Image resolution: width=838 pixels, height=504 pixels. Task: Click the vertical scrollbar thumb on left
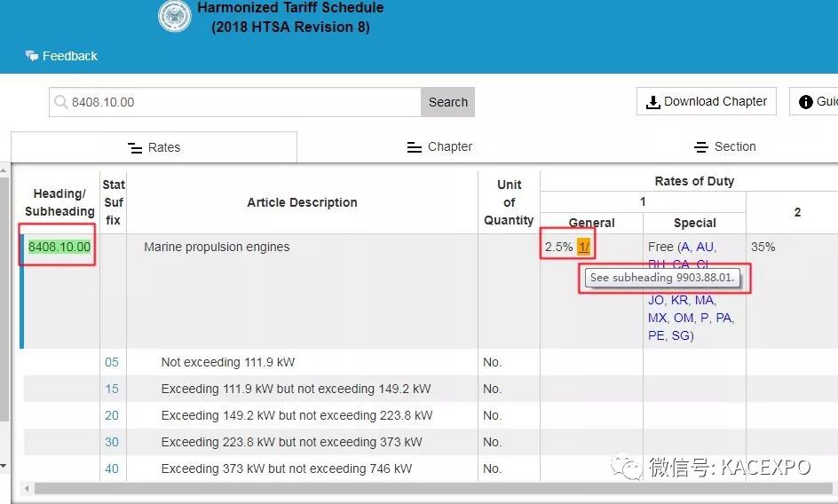coord(4,299)
